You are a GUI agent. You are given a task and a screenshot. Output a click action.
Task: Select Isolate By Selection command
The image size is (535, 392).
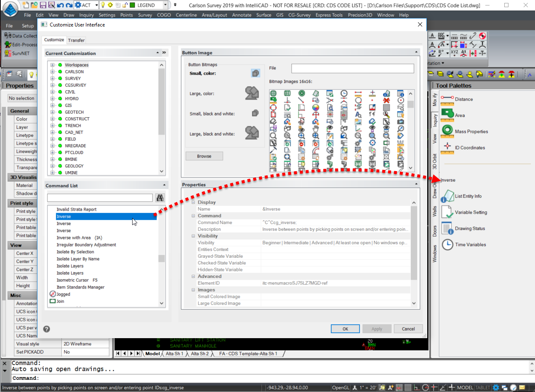coord(75,252)
